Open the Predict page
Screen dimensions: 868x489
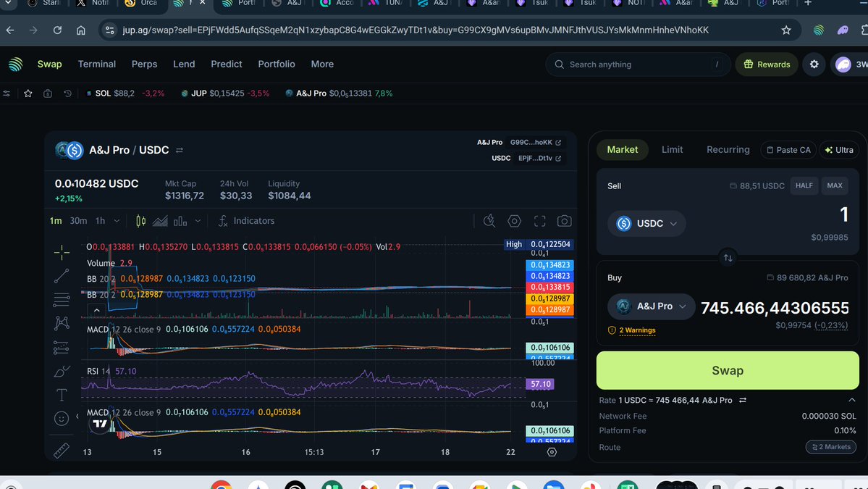click(x=227, y=64)
